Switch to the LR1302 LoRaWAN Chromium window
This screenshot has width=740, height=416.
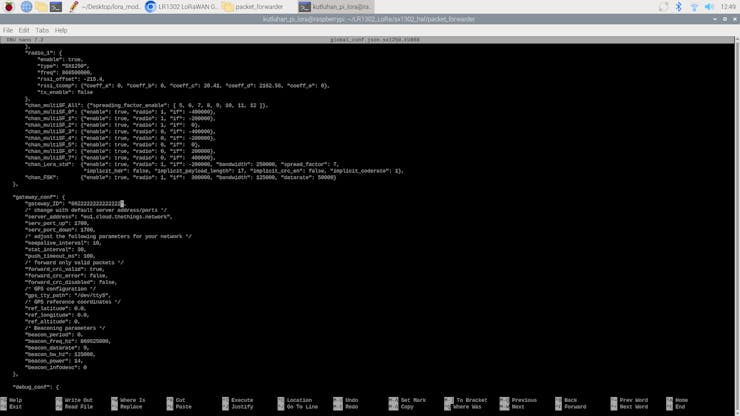pos(182,7)
